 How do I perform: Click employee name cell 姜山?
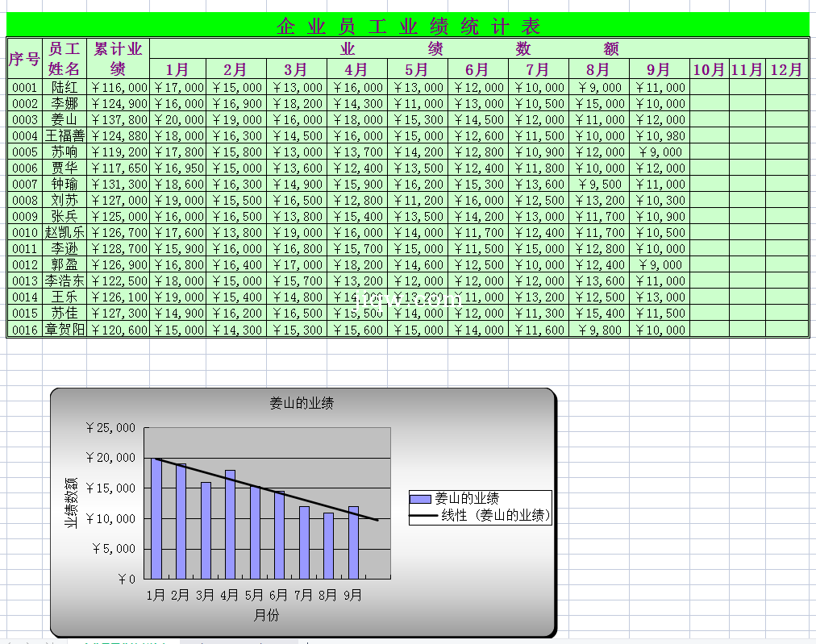coord(65,119)
